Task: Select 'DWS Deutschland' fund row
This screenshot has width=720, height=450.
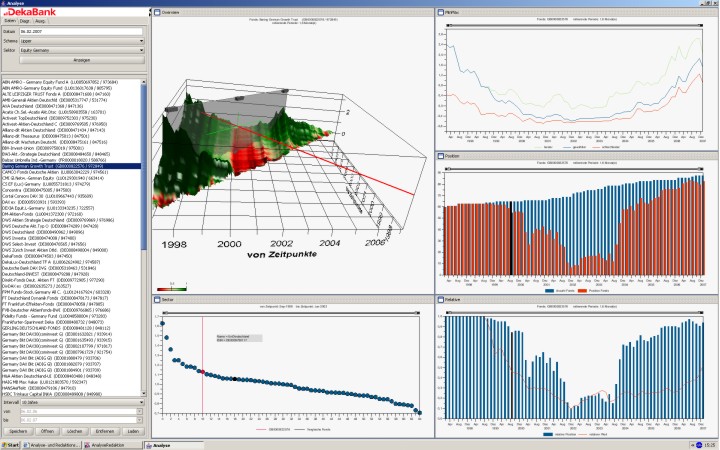Action: pos(72,232)
